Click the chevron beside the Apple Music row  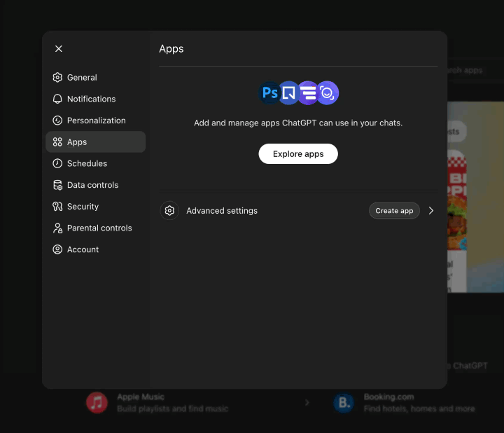click(x=307, y=403)
